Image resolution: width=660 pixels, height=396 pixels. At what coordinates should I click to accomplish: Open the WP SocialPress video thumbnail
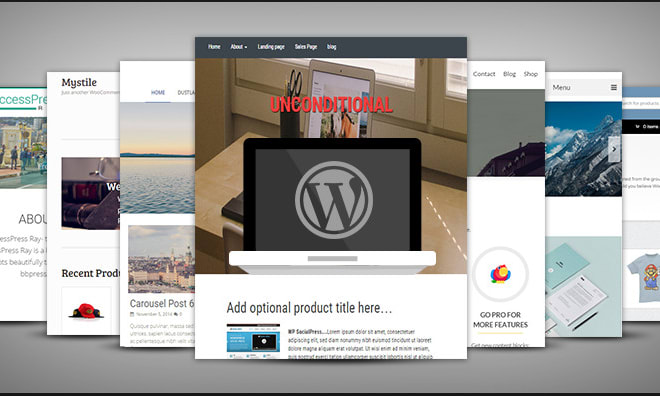[253, 340]
